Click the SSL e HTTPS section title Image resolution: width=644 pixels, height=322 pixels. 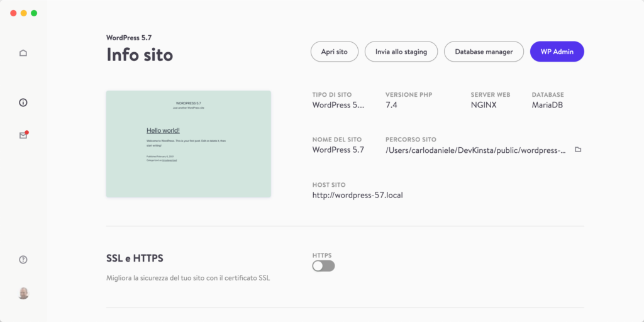tap(135, 258)
